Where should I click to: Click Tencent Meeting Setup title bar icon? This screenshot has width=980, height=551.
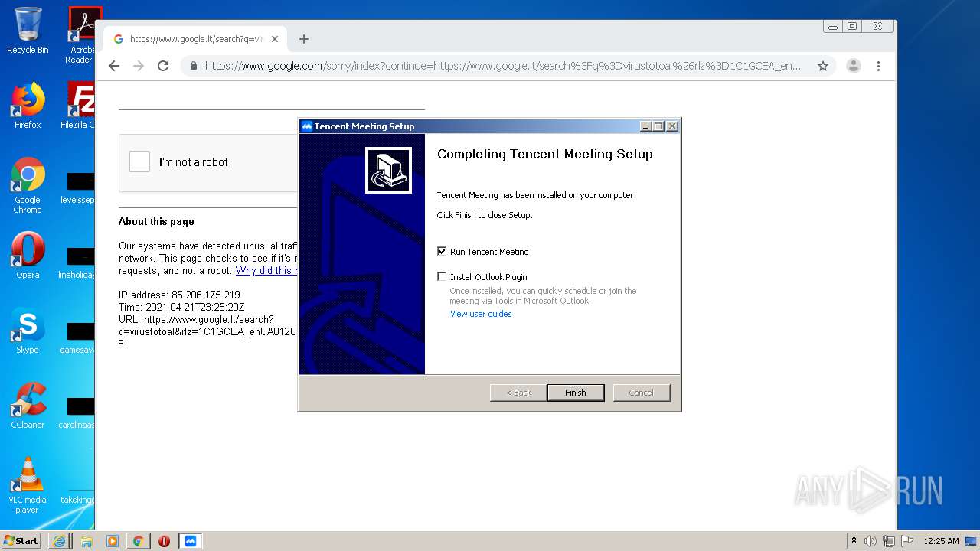307,126
